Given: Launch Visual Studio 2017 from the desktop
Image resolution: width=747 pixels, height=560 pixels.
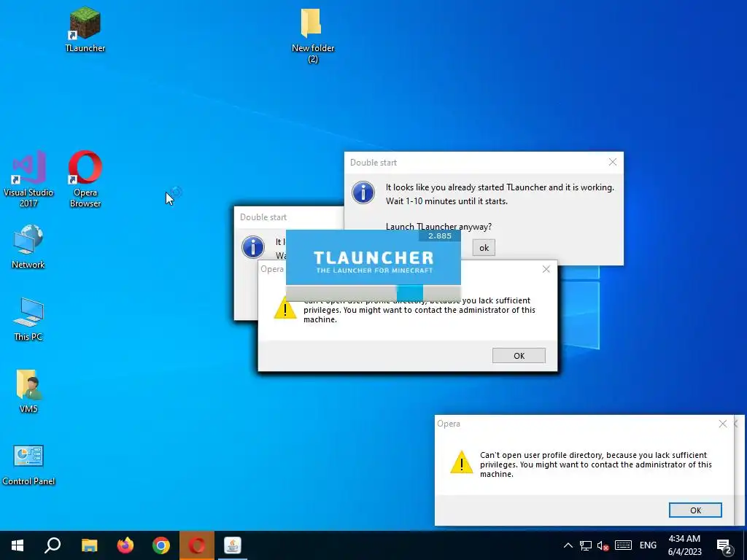Looking at the screenshot, I should pos(28,179).
